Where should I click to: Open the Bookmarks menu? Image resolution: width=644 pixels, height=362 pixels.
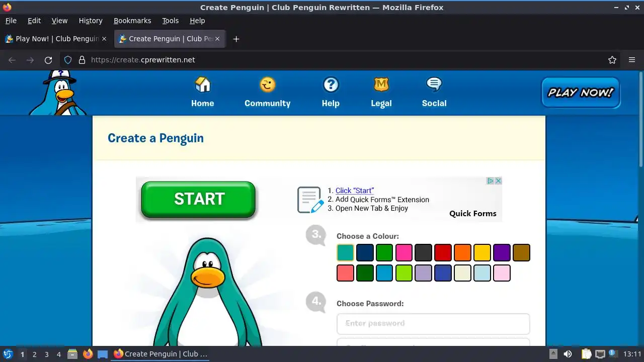[132, 21]
